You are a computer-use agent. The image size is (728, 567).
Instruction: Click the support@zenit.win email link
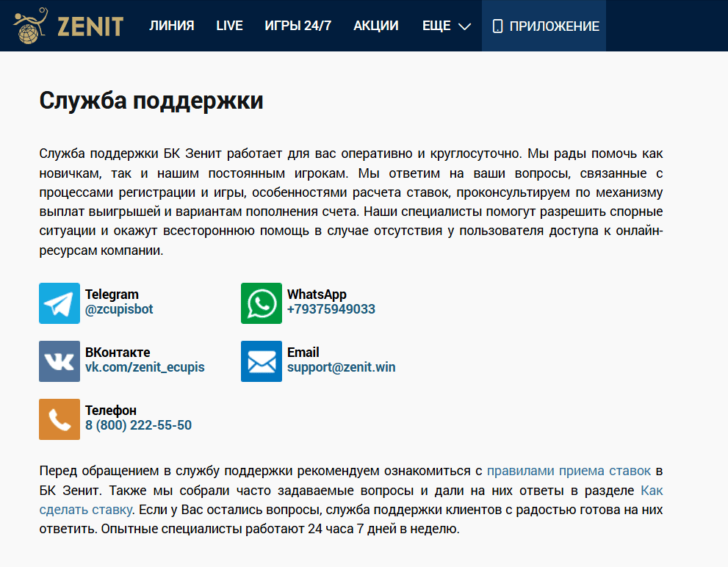pos(339,367)
